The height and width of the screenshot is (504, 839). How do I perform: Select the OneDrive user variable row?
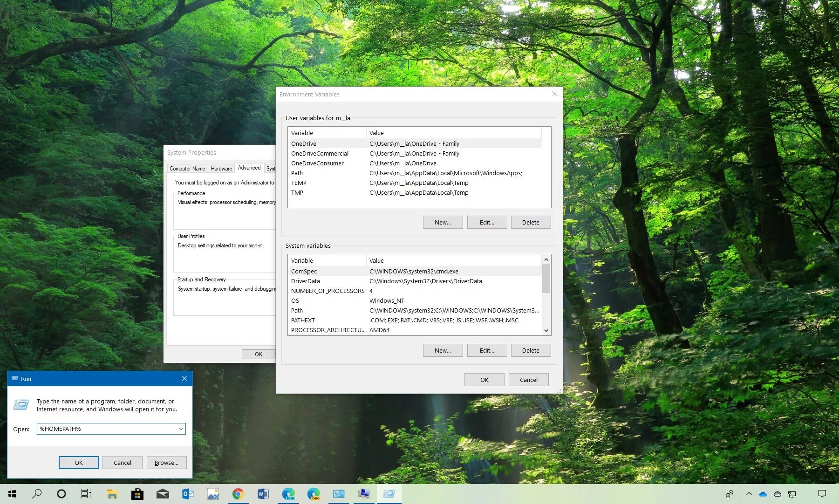tap(415, 144)
